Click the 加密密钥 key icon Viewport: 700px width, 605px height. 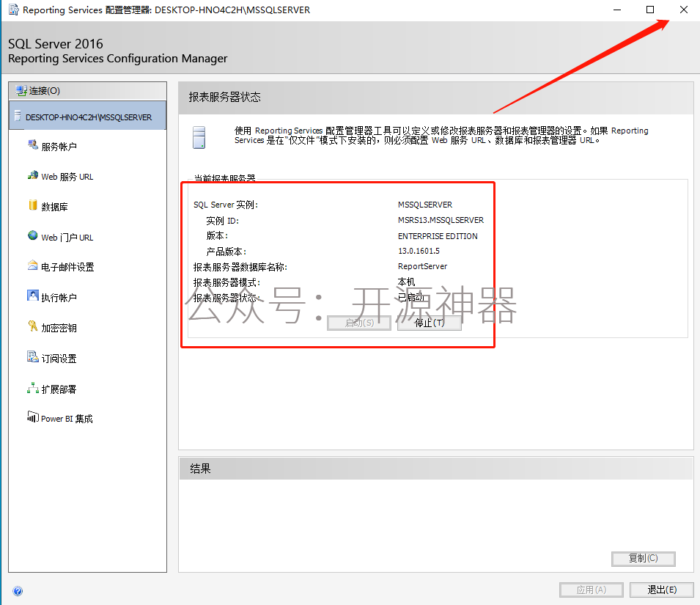pos(32,326)
